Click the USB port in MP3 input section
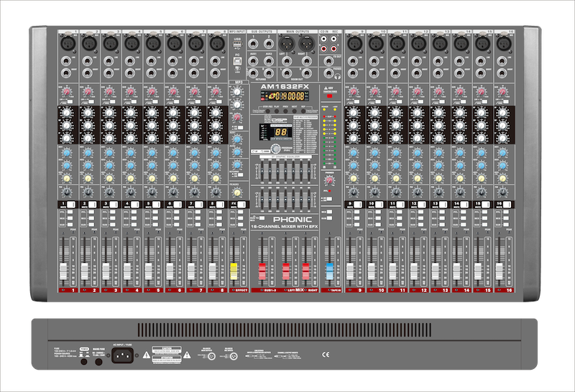 click(237, 45)
